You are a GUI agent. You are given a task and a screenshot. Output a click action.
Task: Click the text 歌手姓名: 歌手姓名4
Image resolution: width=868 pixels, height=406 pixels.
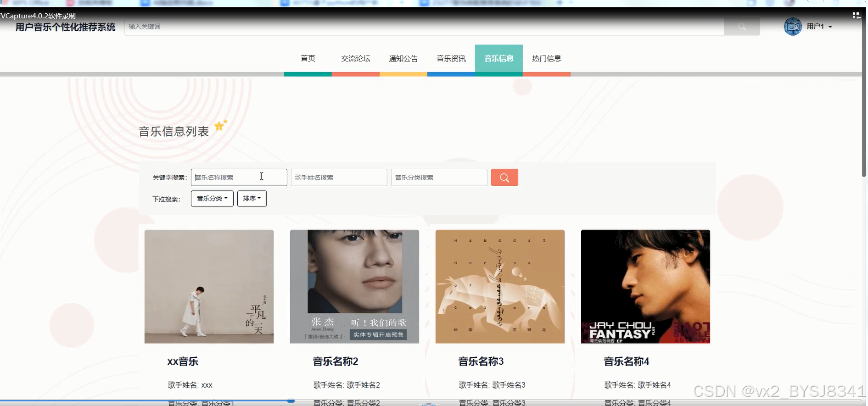pyautogui.click(x=638, y=385)
